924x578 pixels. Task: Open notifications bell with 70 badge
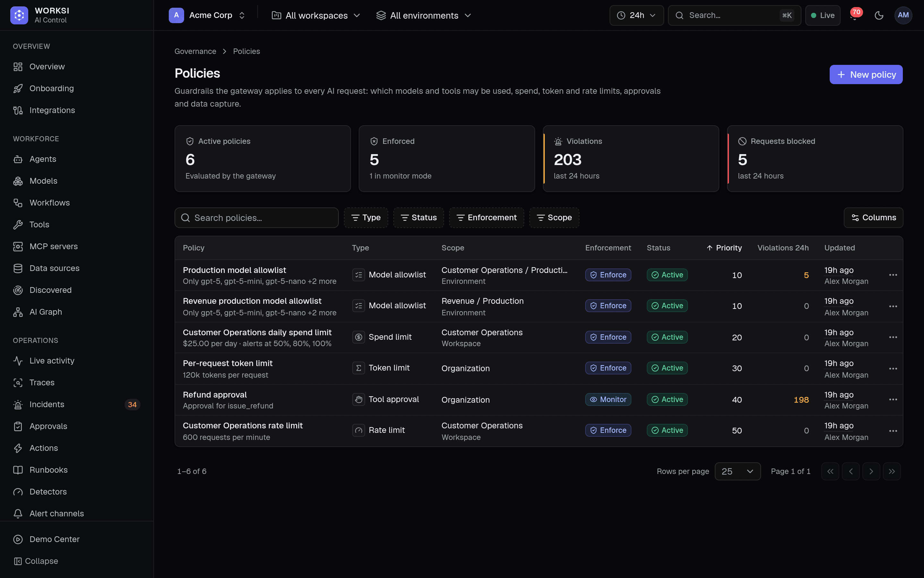tap(854, 15)
